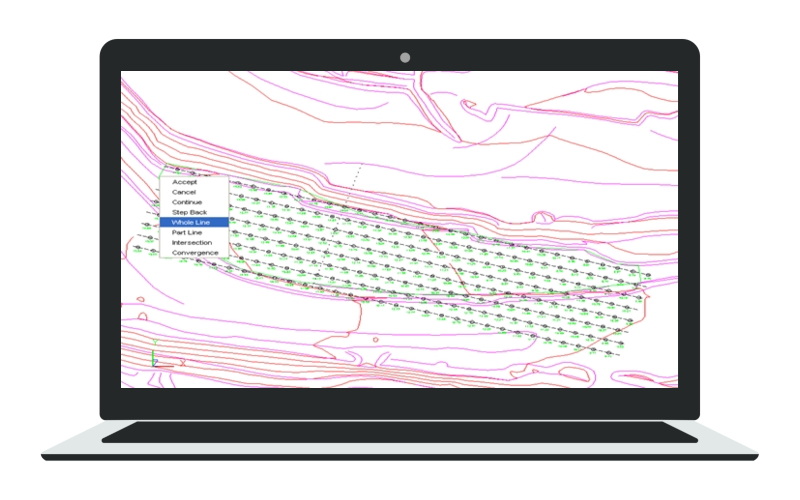
Task: Select the rightmost blast hole marker
Action: pos(648,276)
